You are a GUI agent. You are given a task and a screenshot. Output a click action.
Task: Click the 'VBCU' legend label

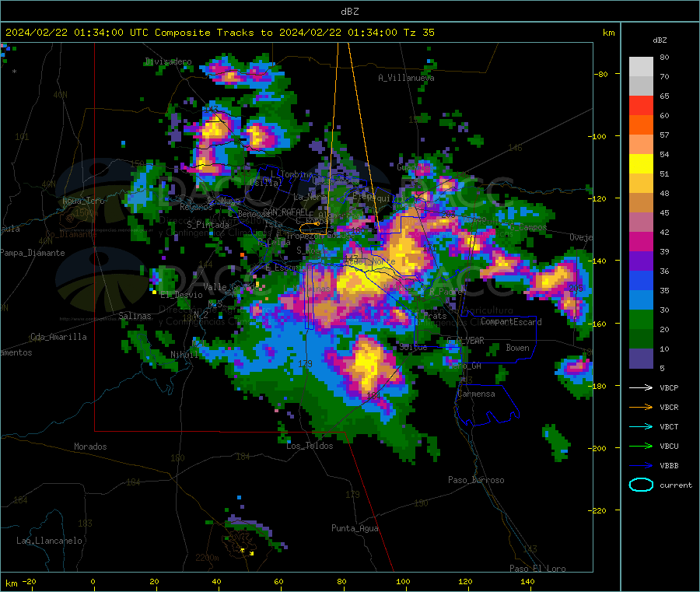pos(669,446)
